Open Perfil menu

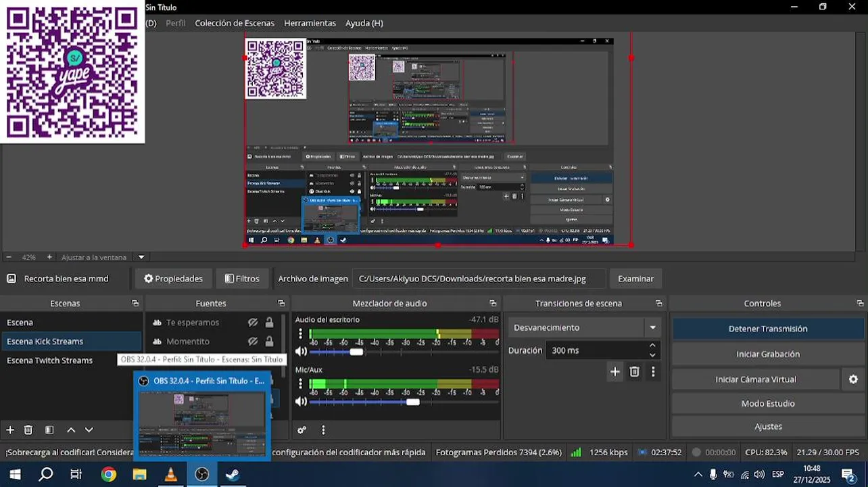(x=176, y=23)
